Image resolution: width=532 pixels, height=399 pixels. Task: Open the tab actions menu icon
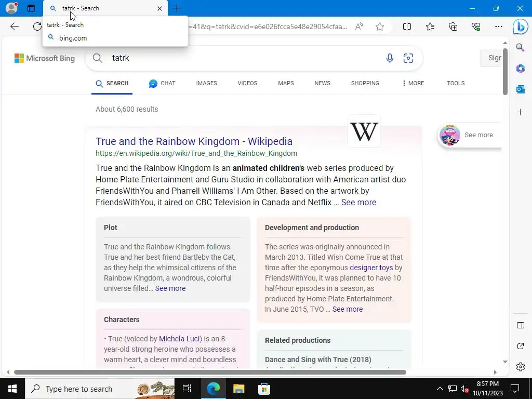coord(31,8)
